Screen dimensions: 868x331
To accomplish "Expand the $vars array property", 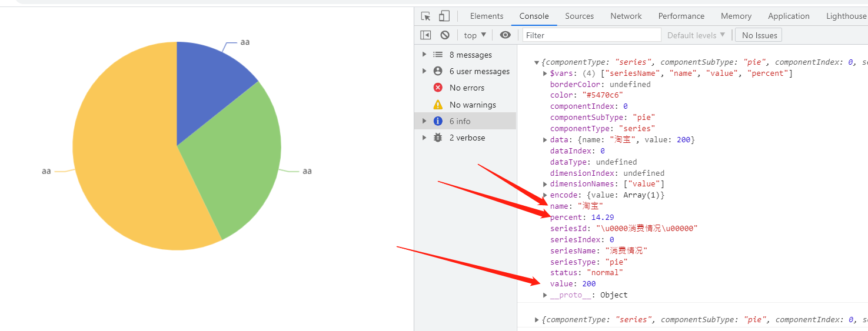I will click(545, 73).
